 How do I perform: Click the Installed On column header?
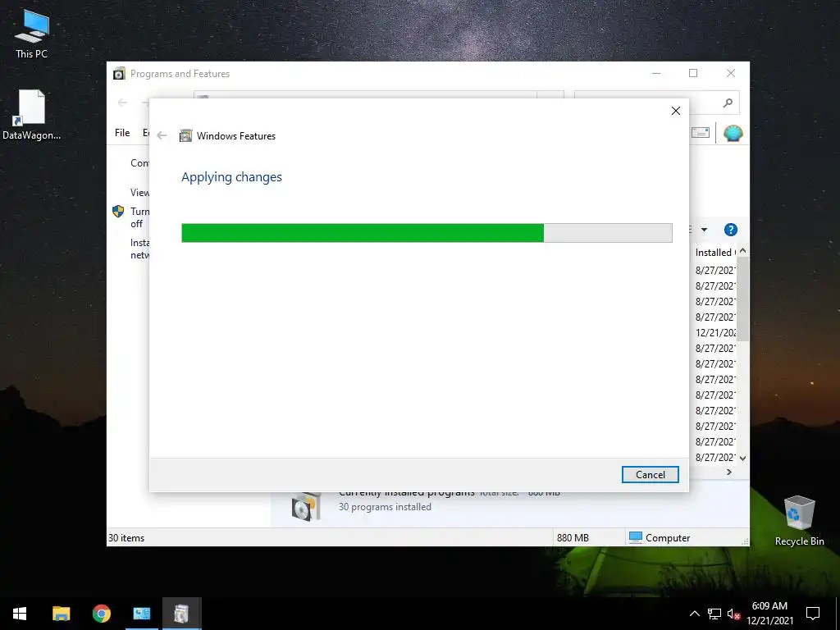714,253
